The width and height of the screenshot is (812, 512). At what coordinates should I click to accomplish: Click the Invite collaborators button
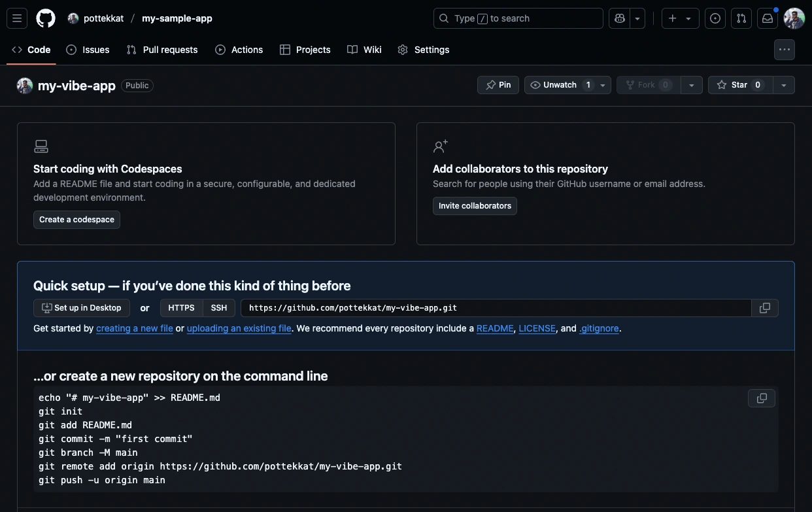[x=475, y=206]
